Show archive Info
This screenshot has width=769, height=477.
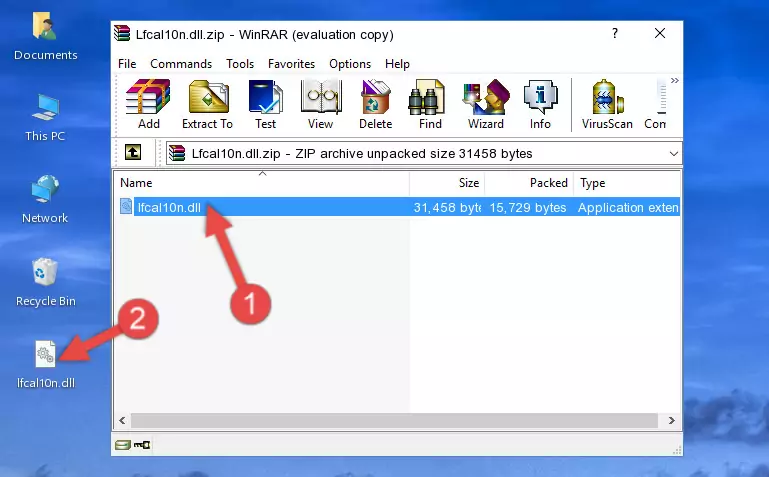pos(540,104)
